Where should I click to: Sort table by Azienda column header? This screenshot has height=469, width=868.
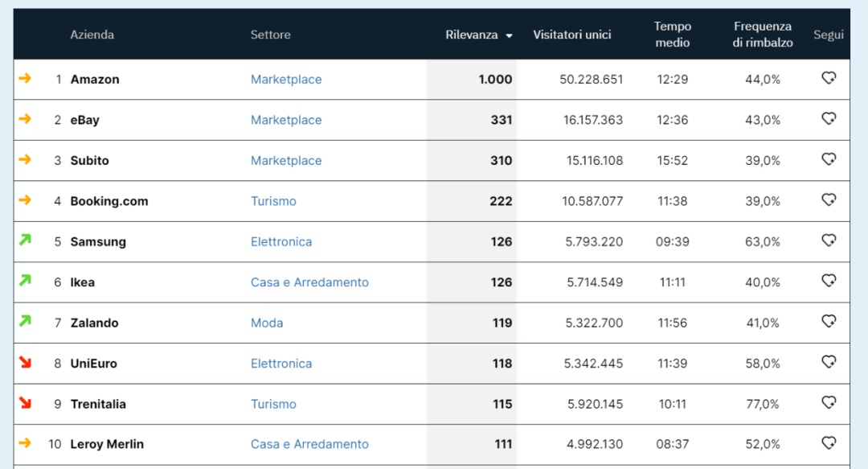[x=92, y=35]
